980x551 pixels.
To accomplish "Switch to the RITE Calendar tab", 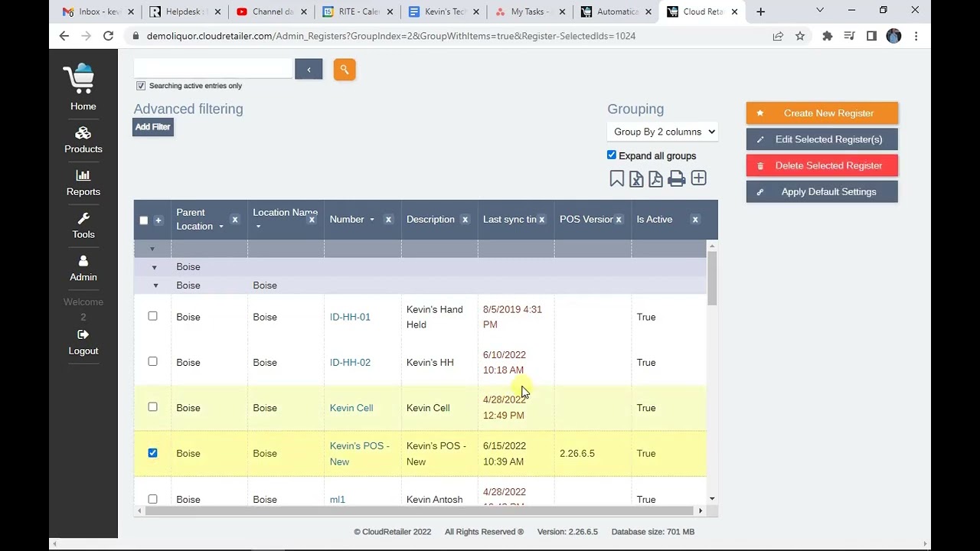I will click(x=358, y=11).
